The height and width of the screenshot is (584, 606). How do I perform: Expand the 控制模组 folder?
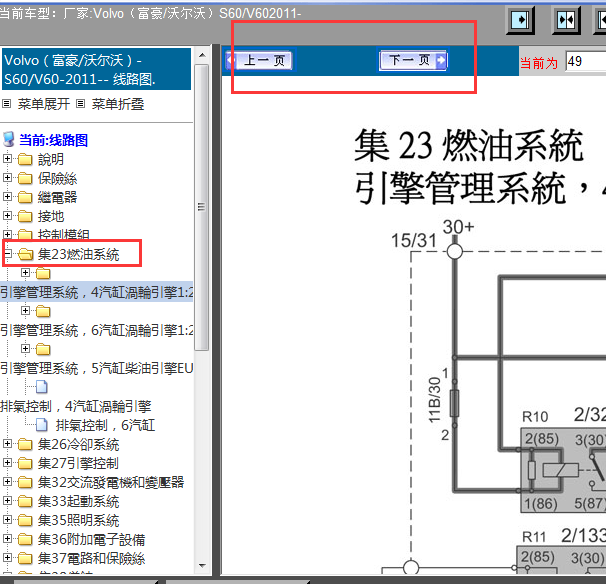pyautogui.click(x=7, y=234)
